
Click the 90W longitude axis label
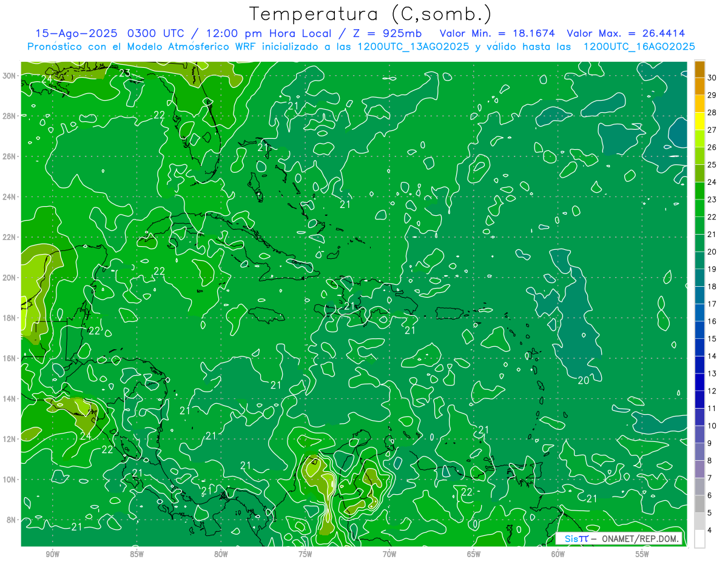(x=52, y=555)
